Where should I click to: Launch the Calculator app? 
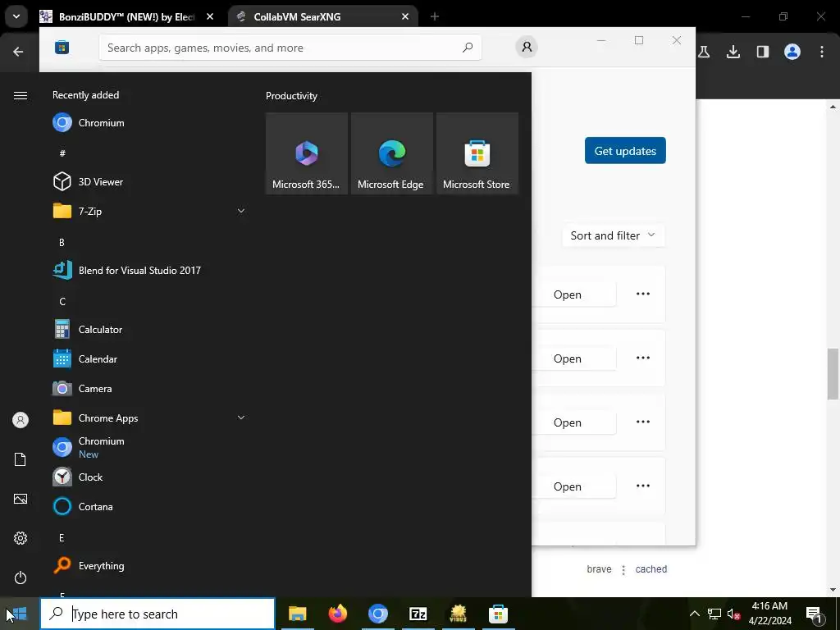tap(150, 330)
